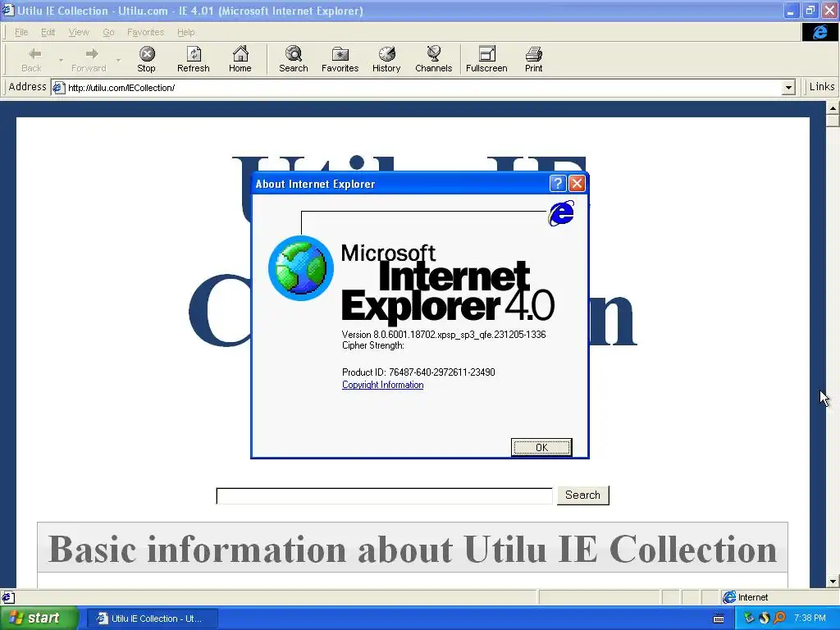Image resolution: width=840 pixels, height=630 pixels.
Task: Click the IE icon in title bar
Action: (8, 10)
